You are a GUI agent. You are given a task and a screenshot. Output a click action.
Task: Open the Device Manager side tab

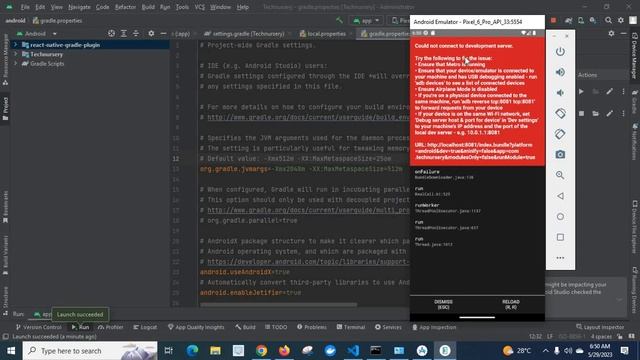click(635, 56)
